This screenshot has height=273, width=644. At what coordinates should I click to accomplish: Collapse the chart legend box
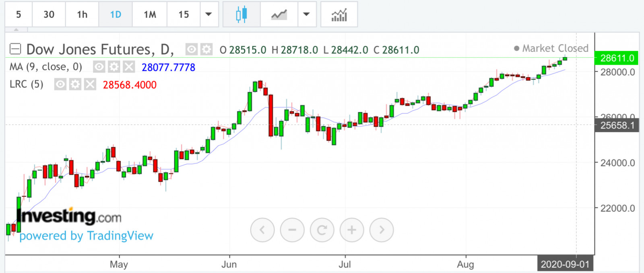coord(15,49)
